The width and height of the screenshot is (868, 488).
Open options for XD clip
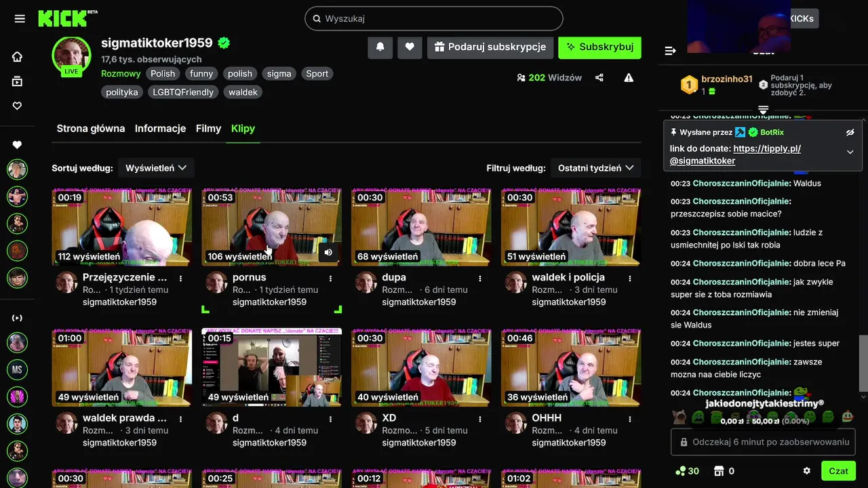(480, 419)
